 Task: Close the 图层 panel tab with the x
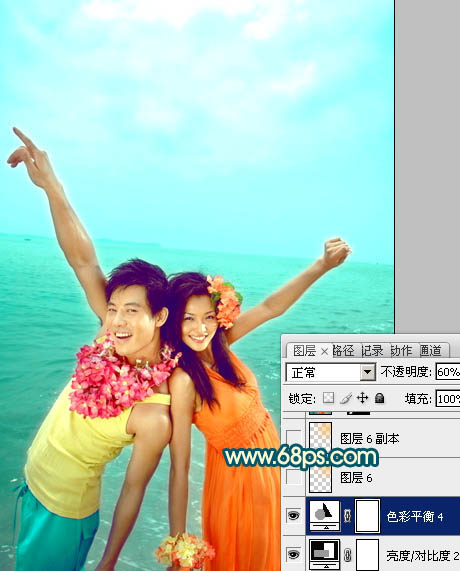point(324,351)
